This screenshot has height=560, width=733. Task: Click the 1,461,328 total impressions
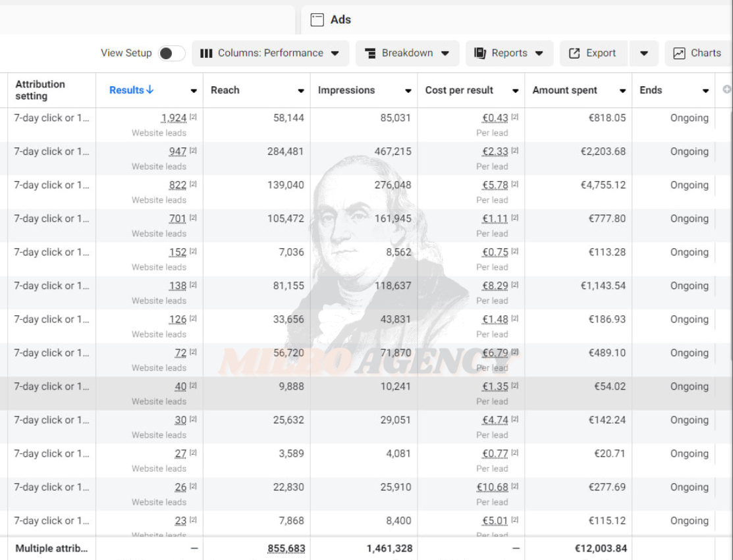(389, 548)
